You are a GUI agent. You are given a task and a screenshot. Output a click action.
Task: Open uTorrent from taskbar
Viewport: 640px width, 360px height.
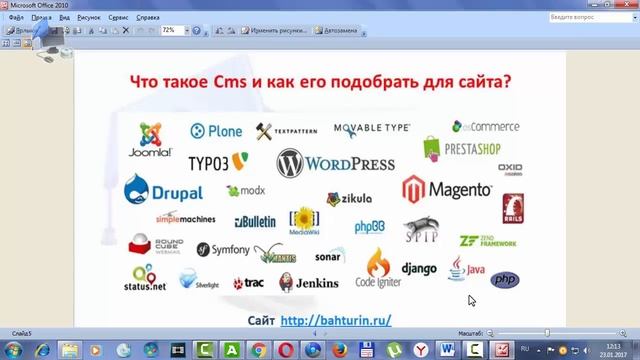click(394, 350)
